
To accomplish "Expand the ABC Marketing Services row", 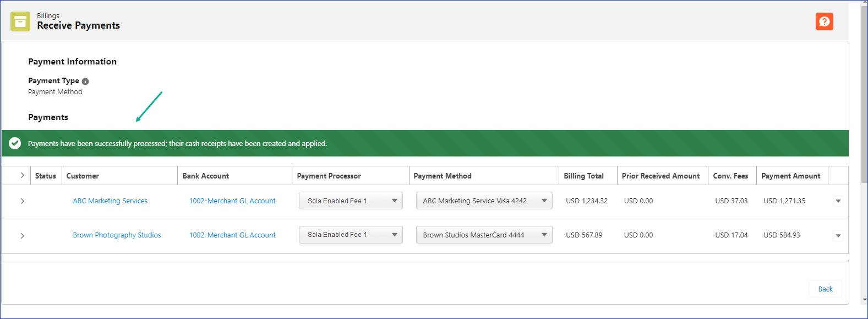I will (23, 201).
